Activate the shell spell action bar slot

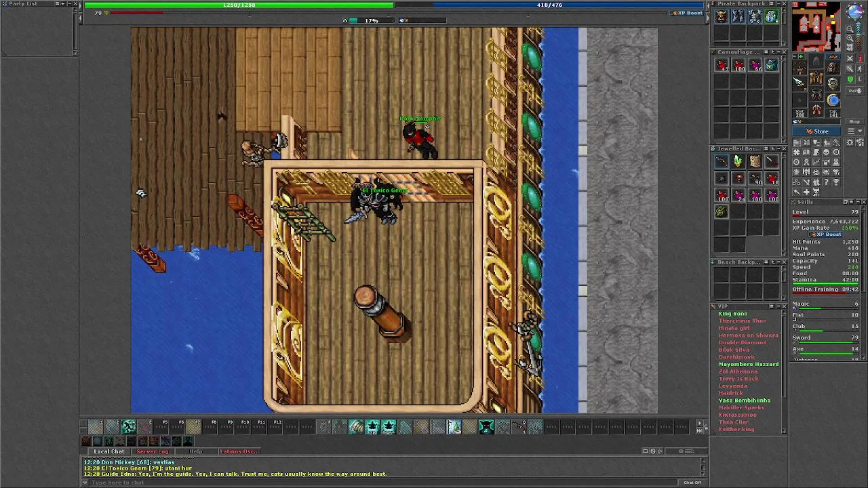[357, 426]
